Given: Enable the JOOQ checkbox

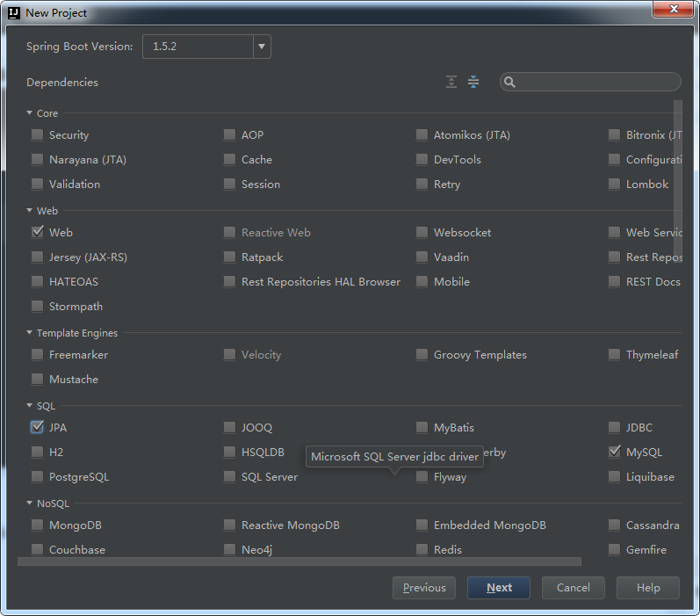Looking at the screenshot, I should [229, 427].
